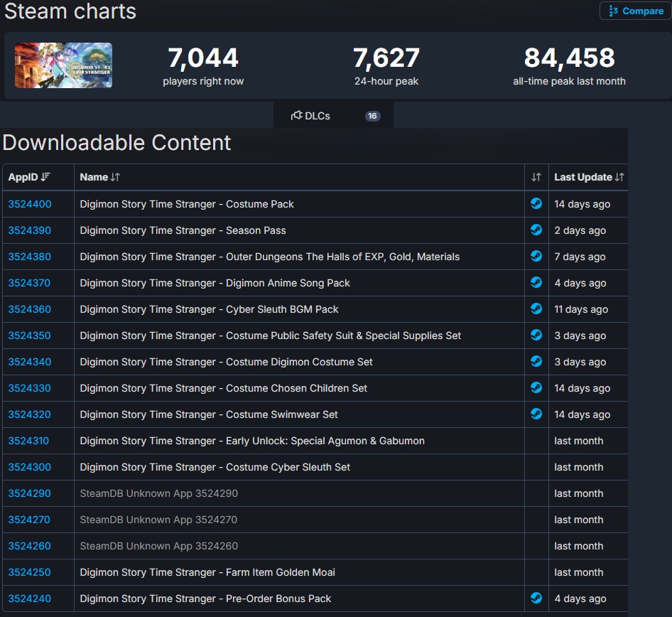Click '7 days ago' update cell

(580, 257)
